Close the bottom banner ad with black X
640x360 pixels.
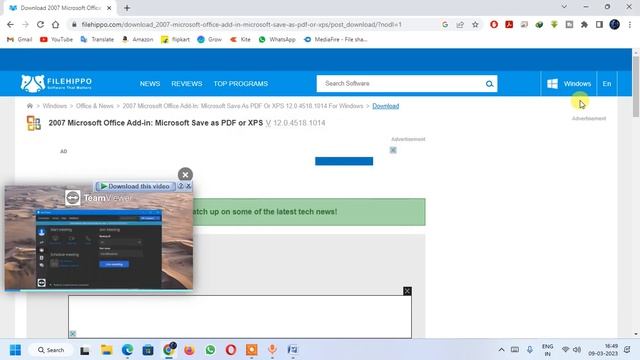coord(407,291)
